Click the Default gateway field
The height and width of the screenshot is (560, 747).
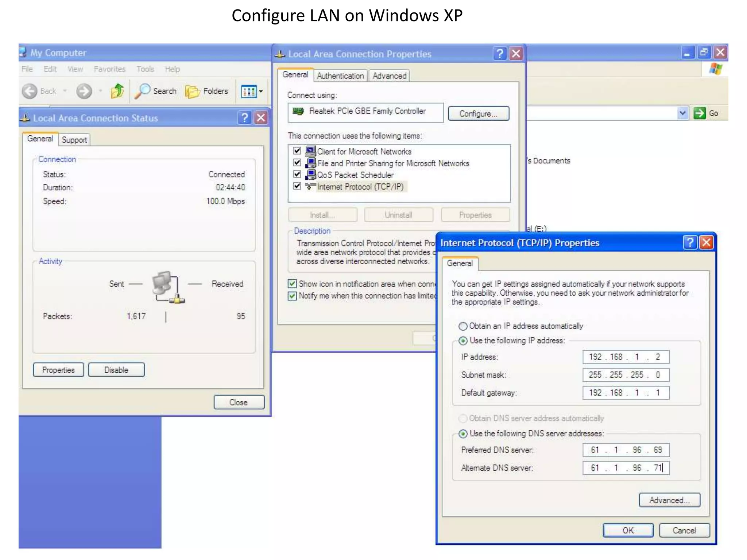pyautogui.click(x=626, y=393)
